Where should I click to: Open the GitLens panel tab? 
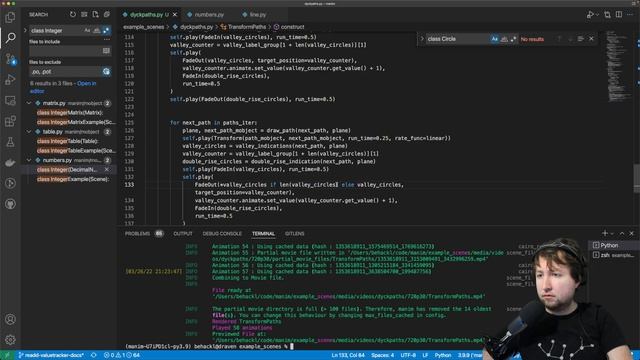click(x=294, y=233)
